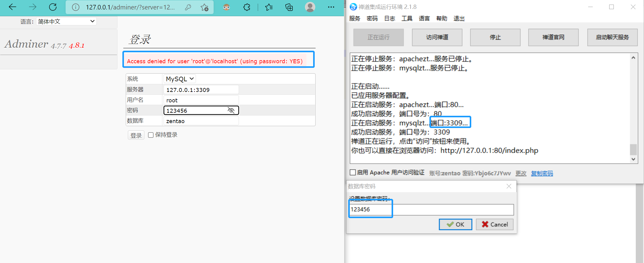
Task: Click the 用户名 input field
Action: point(201,100)
